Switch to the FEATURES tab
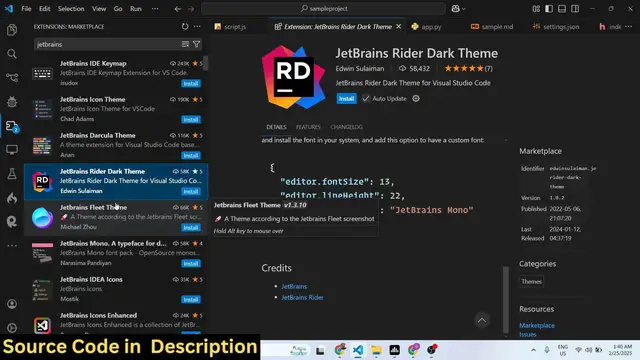Image resolution: width=640 pixels, height=360 pixels. (x=308, y=127)
